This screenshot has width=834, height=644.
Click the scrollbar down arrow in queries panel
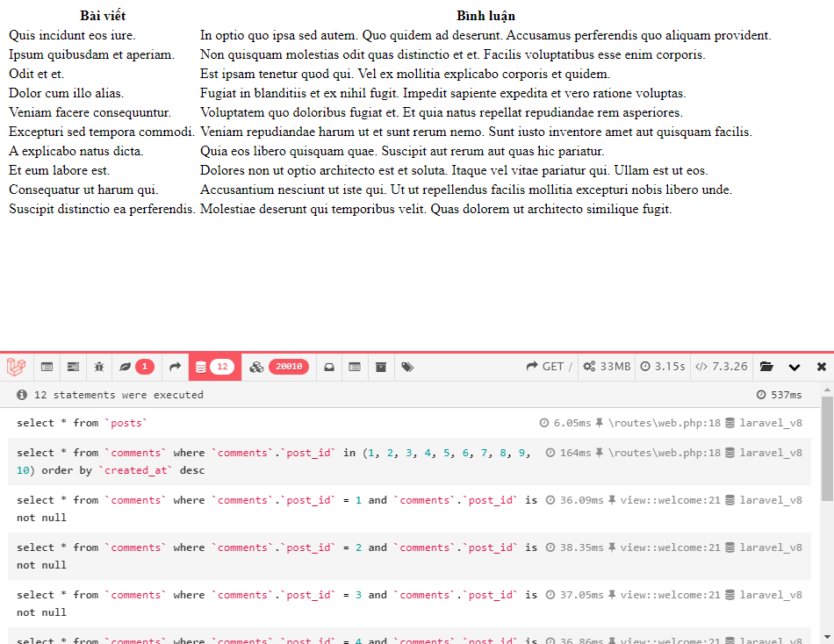coord(827,637)
